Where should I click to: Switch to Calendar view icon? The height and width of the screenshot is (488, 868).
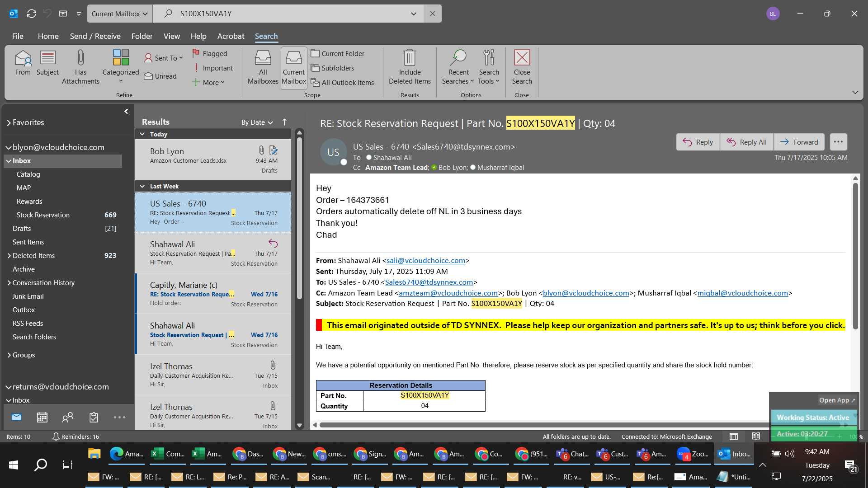click(42, 417)
